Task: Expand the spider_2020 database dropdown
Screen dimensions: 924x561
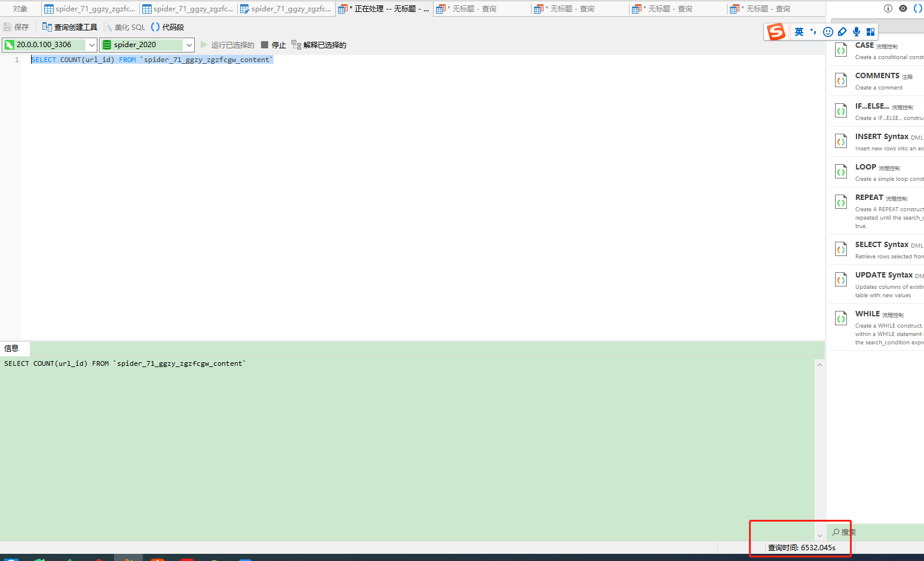Action: tap(189, 45)
